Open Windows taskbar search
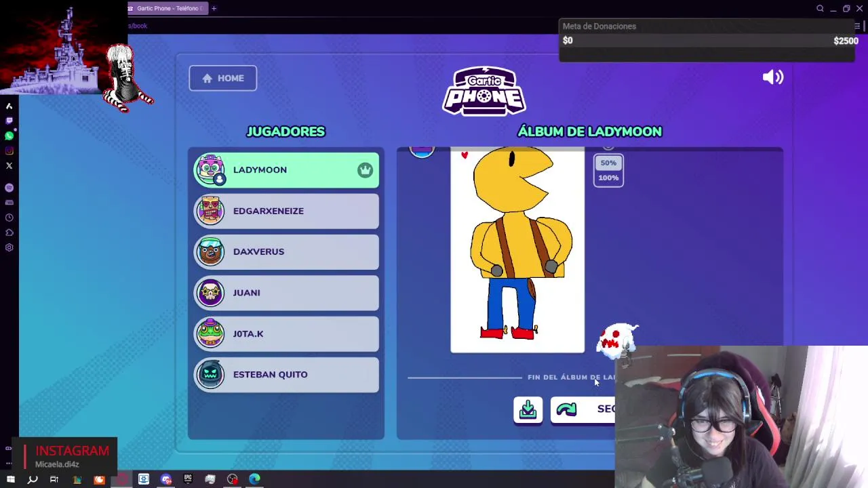Screen dimensions: 868x488 pyautogui.click(x=32, y=480)
